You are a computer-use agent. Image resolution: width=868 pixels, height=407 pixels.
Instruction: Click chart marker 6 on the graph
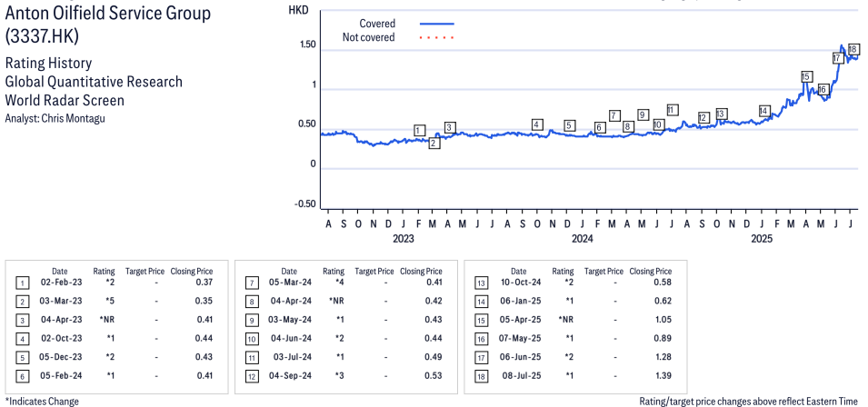point(598,128)
